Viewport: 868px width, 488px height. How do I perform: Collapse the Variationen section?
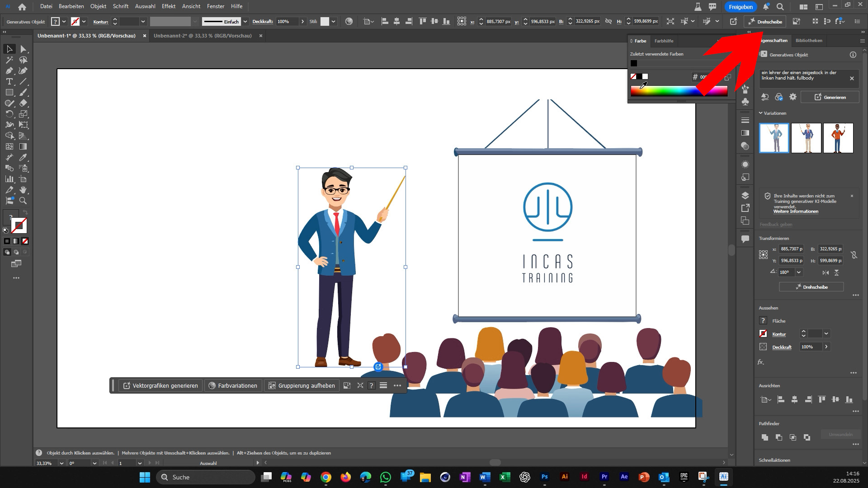click(x=761, y=113)
